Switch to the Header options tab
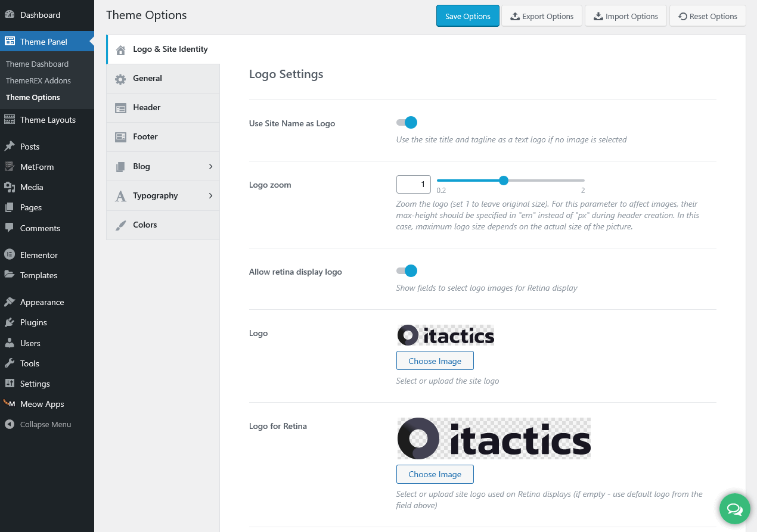The image size is (757, 532). coord(163,108)
